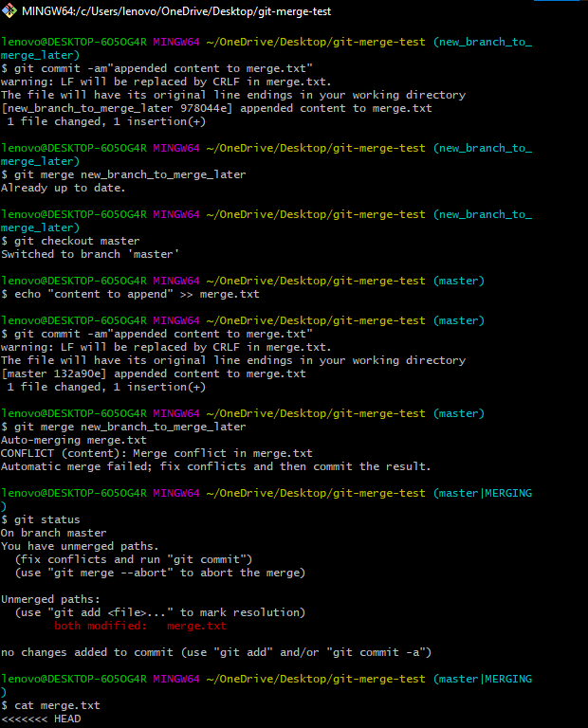Click the "git add <file>..." resolution hint

pyautogui.click(x=159, y=613)
